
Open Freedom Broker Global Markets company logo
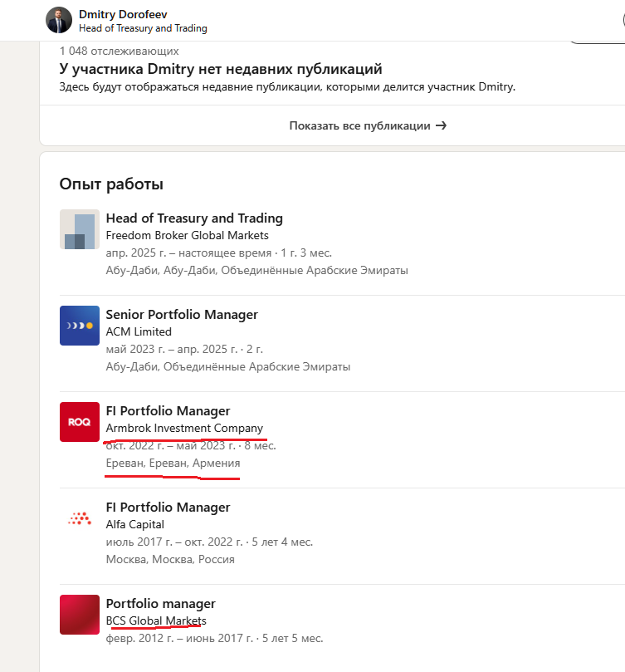(x=80, y=229)
